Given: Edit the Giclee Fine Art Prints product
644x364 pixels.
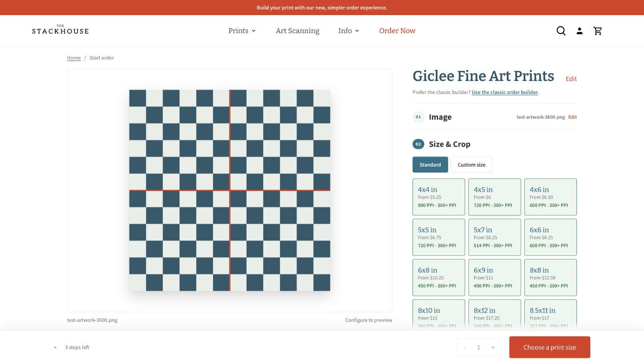Looking at the screenshot, I should (x=571, y=79).
